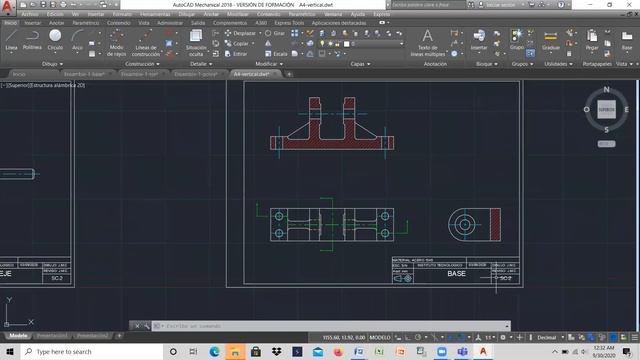Click the customization menu icon in status bar

[x=635, y=338]
